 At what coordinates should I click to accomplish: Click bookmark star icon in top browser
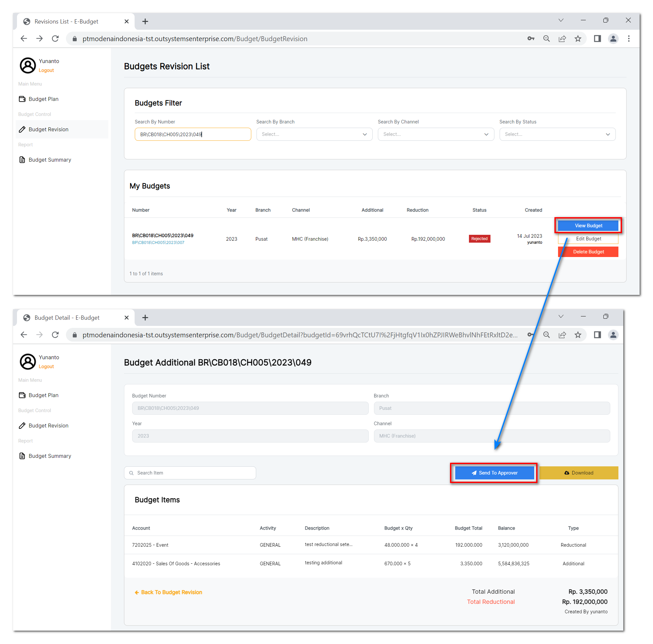click(578, 39)
